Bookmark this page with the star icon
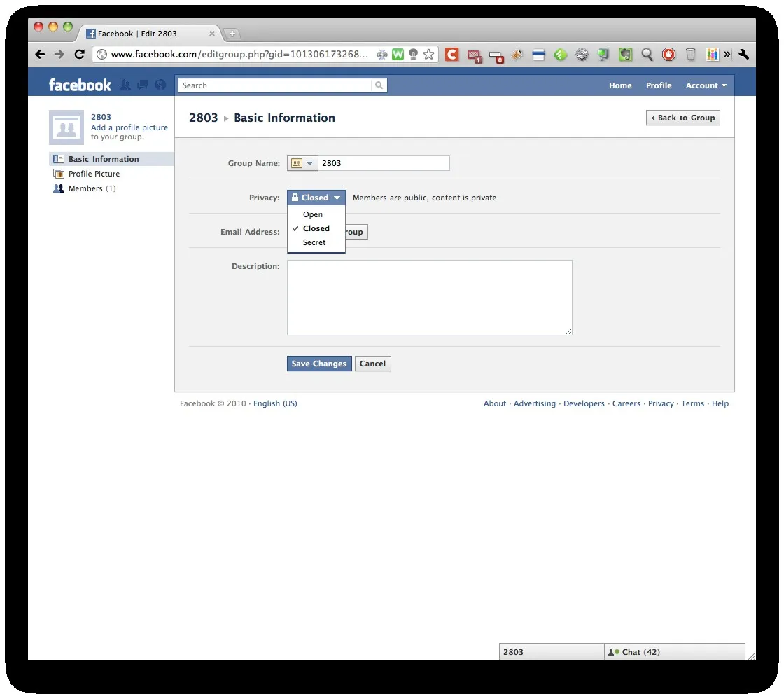This screenshot has width=784, height=699. (428, 55)
